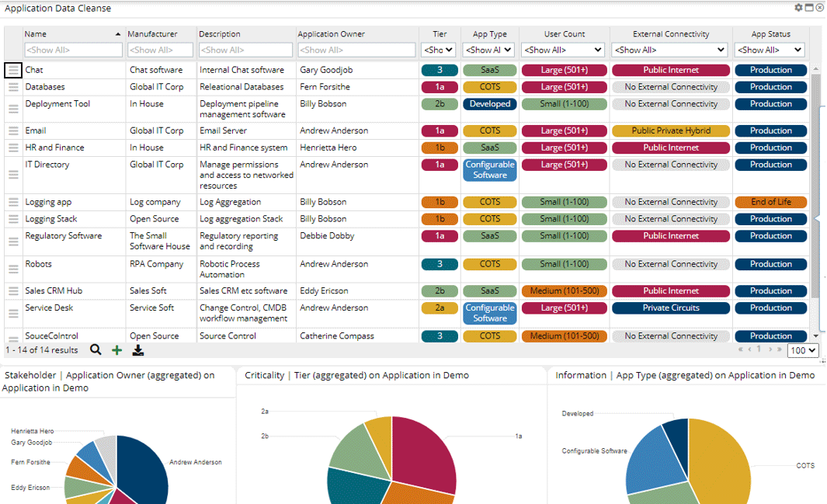Click the '1 - 14 of 14 results' text
The width and height of the screenshot is (827, 504).
pos(42,350)
